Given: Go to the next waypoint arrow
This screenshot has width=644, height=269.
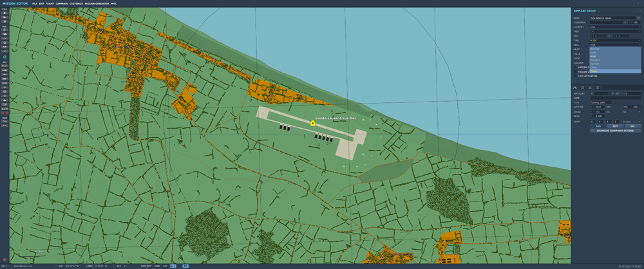Looking at the screenshot, I should click(612, 93).
